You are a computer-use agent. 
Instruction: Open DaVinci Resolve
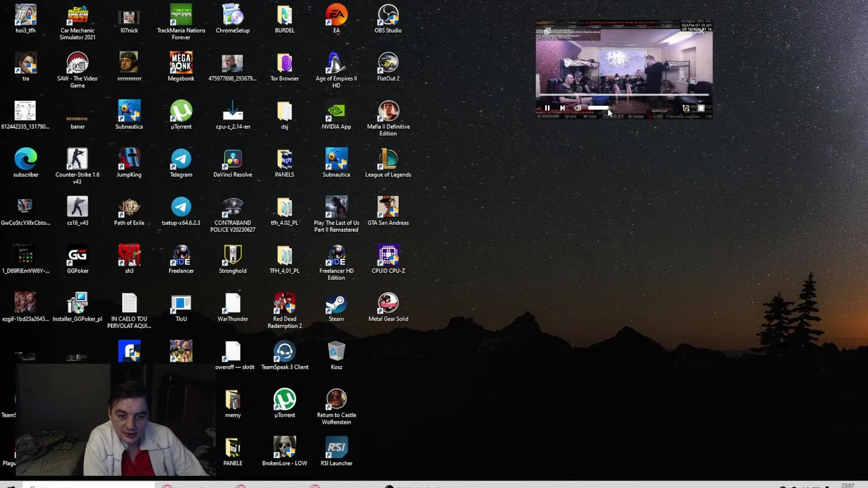point(233,163)
